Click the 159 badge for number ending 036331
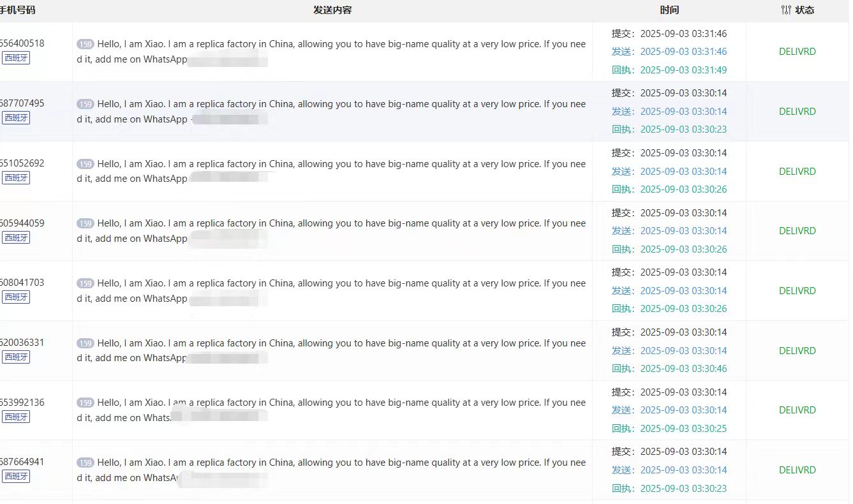This screenshot has height=504, width=853. coord(85,343)
